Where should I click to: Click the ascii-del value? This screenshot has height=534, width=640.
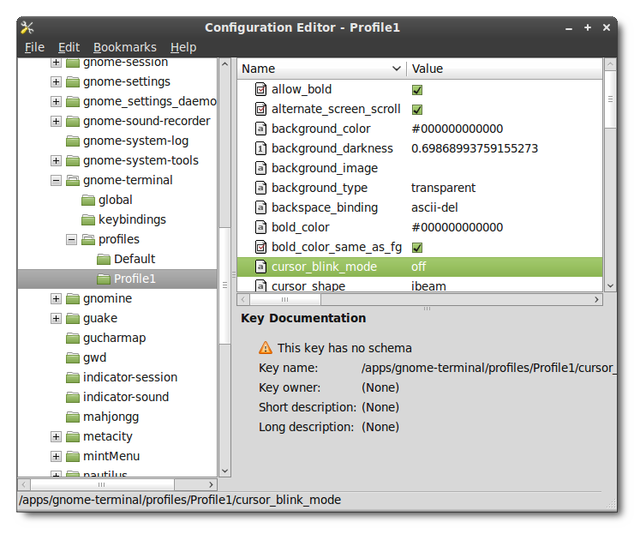(x=434, y=208)
